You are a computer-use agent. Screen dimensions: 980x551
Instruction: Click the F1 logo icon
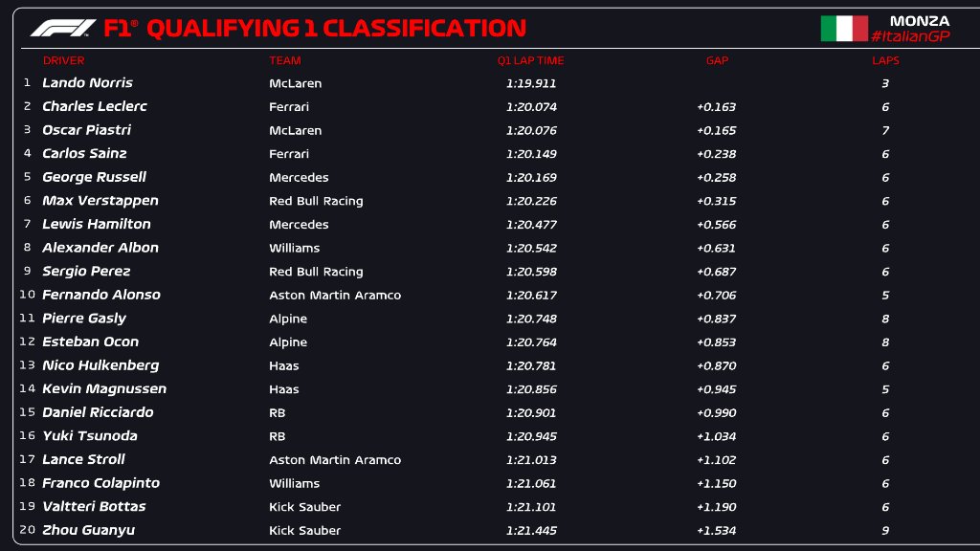click(63, 28)
